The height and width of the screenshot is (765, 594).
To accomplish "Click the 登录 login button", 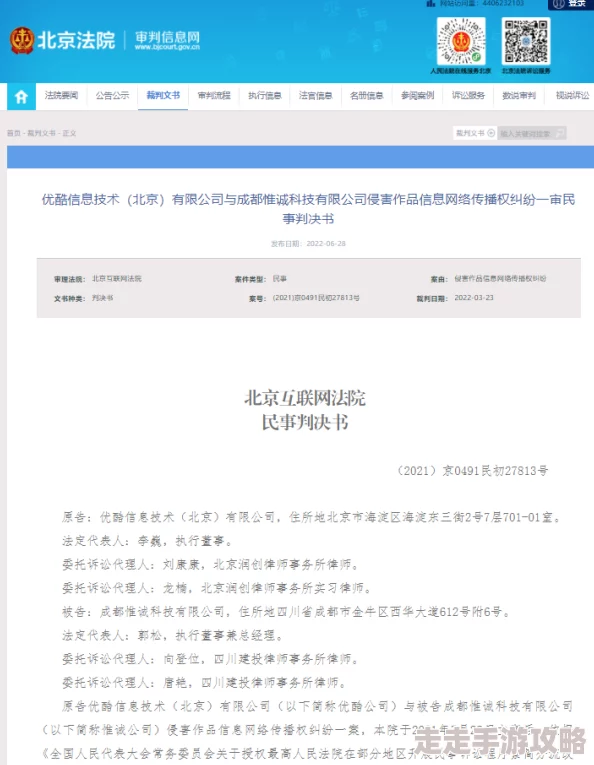I will 571,4.
